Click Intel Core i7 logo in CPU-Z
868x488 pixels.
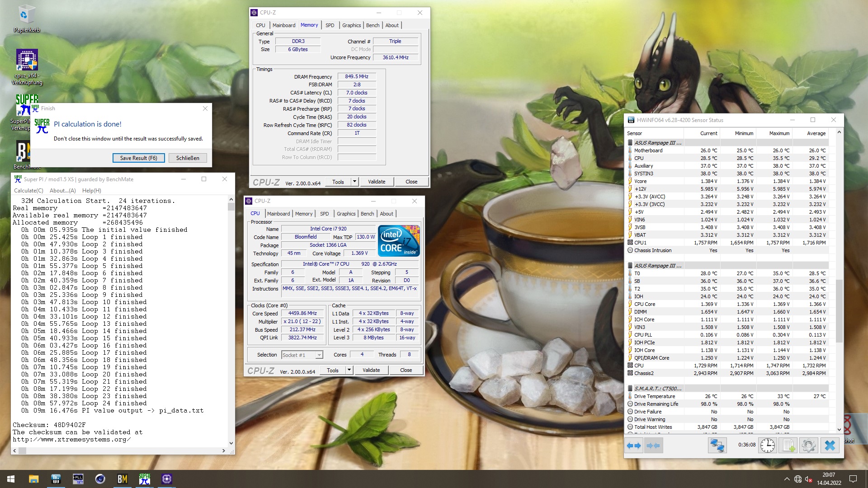(x=399, y=241)
